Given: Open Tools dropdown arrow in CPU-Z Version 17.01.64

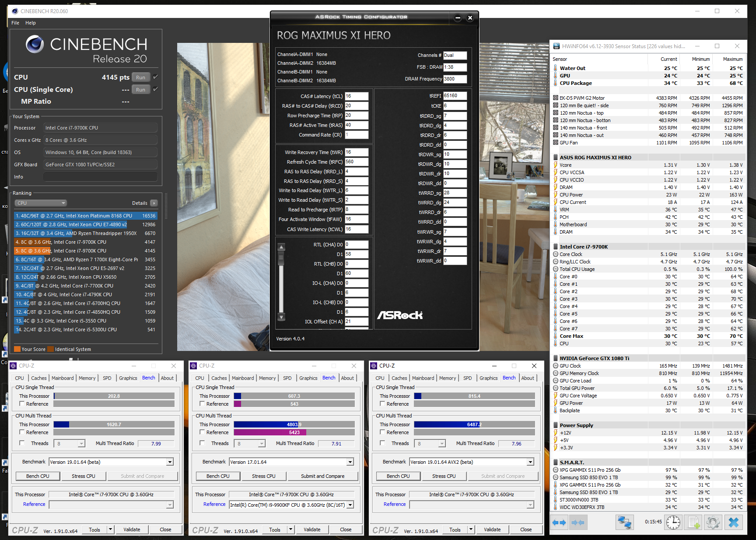Looking at the screenshot, I should (291, 529).
